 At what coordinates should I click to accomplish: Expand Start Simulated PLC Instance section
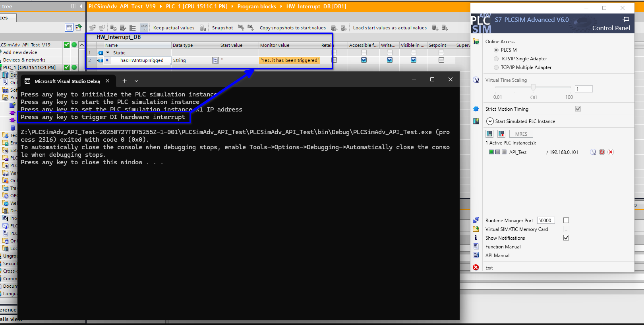(x=490, y=121)
